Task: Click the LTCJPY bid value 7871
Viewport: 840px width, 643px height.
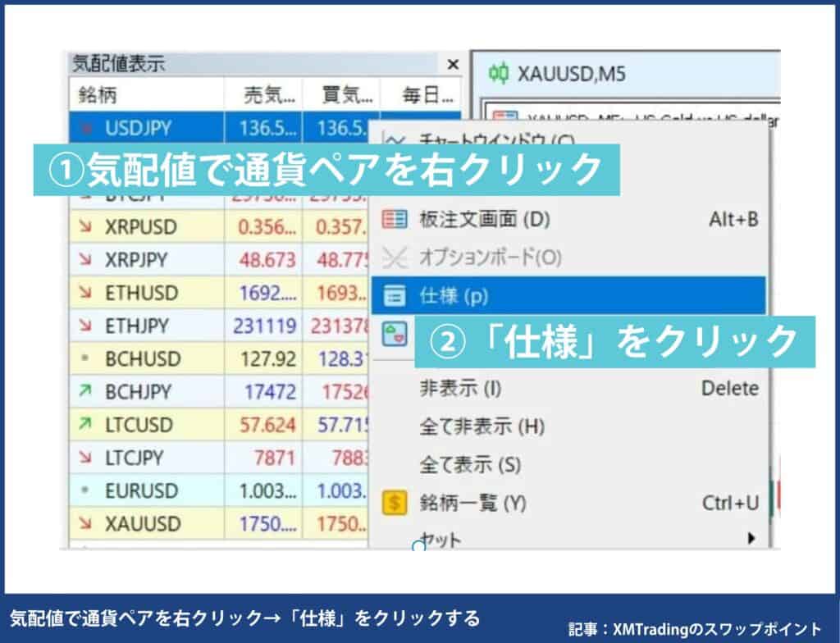Action: click(x=275, y=458)
